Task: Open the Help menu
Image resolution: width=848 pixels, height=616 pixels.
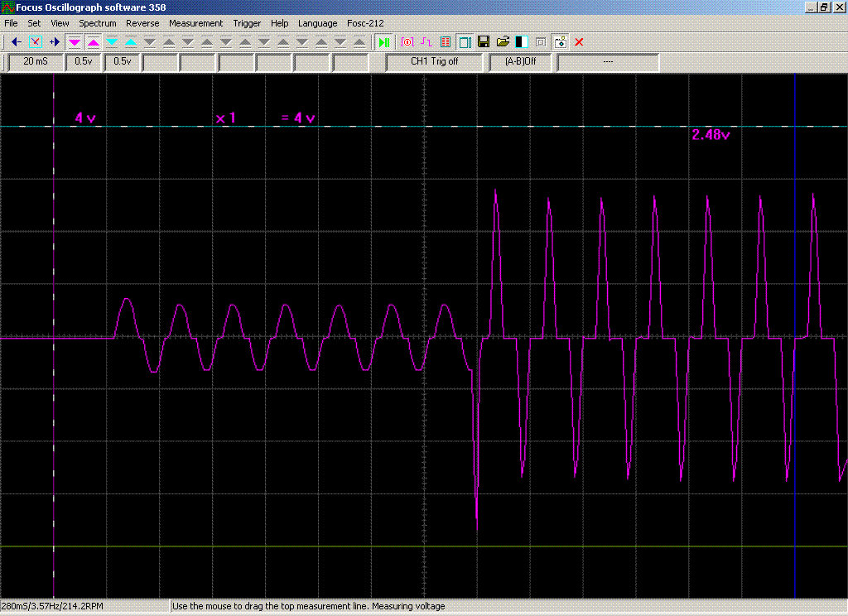Action: point(280,23)
